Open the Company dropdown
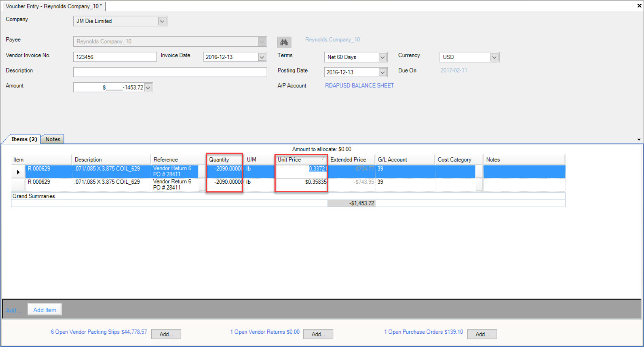The image size is (644, 347). point(162,21)
